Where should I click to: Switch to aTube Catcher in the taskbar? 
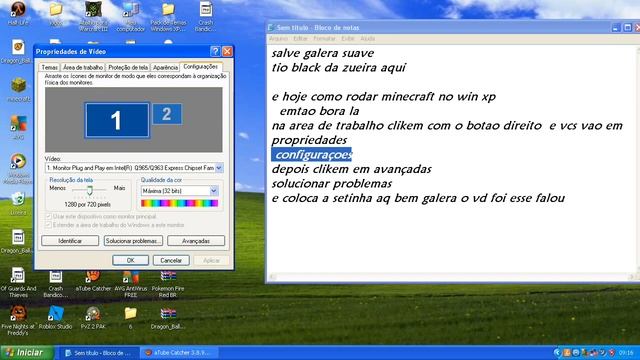(179, 353)
